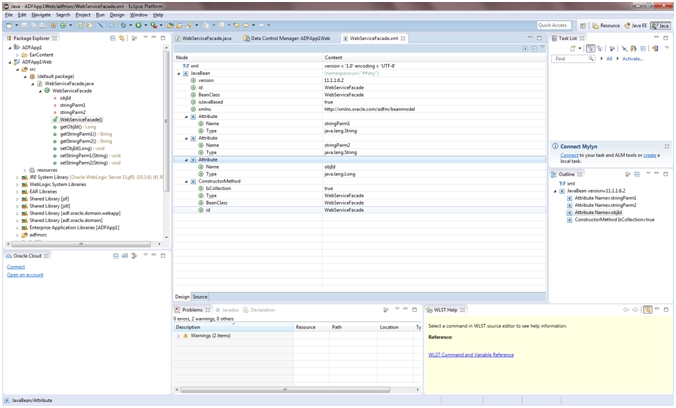Image resolution: width=676 pixels, height=408 pixels.
Task: Click the Debug bug toolbar icon
Action: pyautogui.click(x=124, y=25)
